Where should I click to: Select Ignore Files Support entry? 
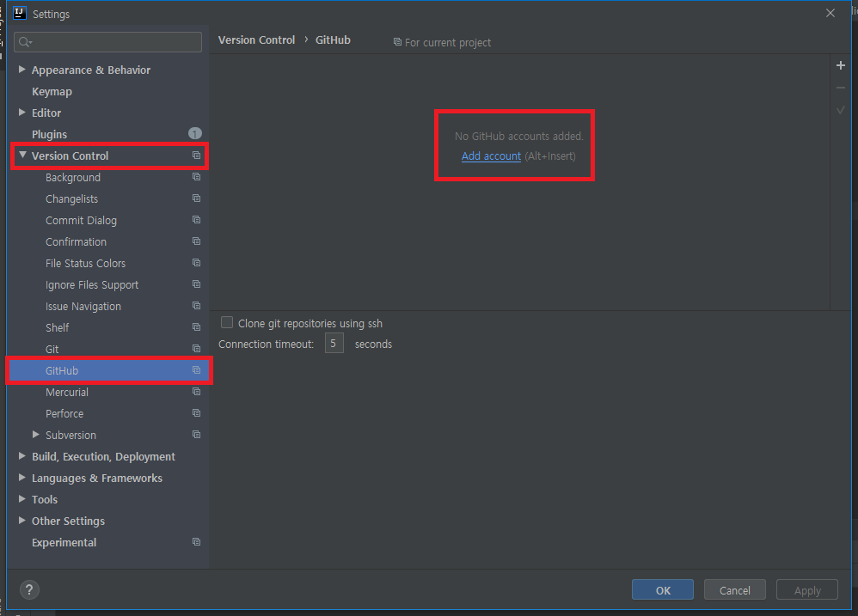[x=92, y=284]
